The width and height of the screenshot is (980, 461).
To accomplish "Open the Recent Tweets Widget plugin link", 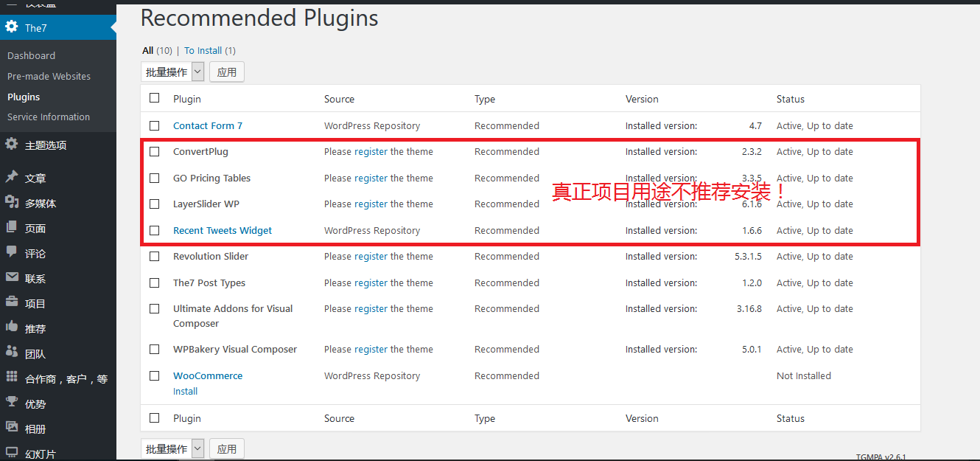I will coord(223,230).
